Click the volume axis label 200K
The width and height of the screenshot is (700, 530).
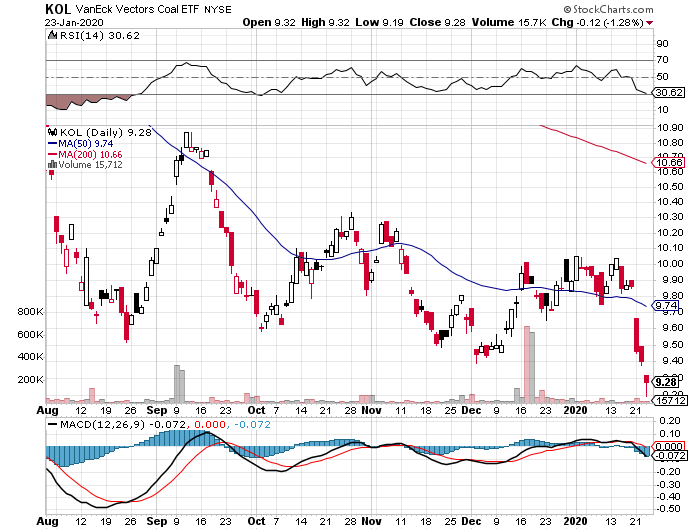[x=30, y=380]
